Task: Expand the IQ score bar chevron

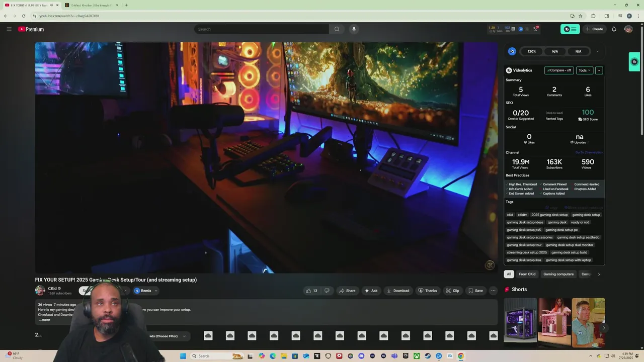Action: [x=597, y=51]
